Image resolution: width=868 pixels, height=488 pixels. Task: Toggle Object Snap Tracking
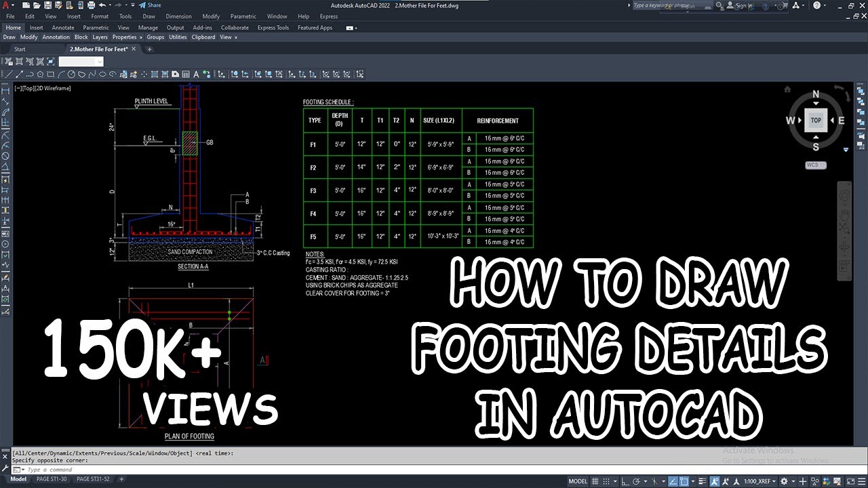673,481
